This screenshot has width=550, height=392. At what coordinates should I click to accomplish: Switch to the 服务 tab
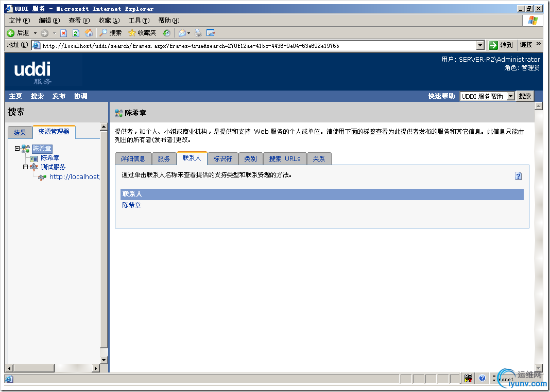pyautogui.click(x=164, y=158)
